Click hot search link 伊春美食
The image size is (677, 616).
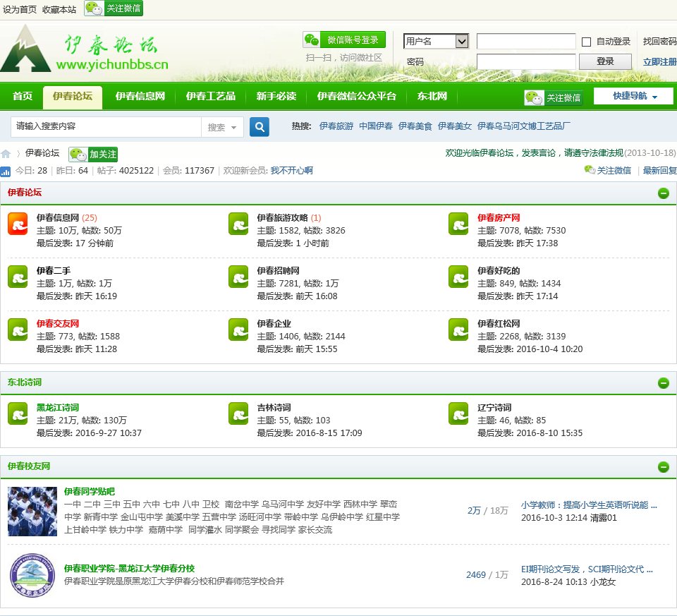pyautogui.click(x=415, y=126)
